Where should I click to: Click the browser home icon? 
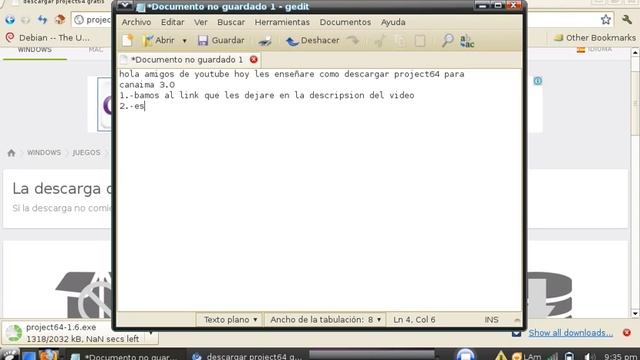pyautogui.click(x=60, y=20)
